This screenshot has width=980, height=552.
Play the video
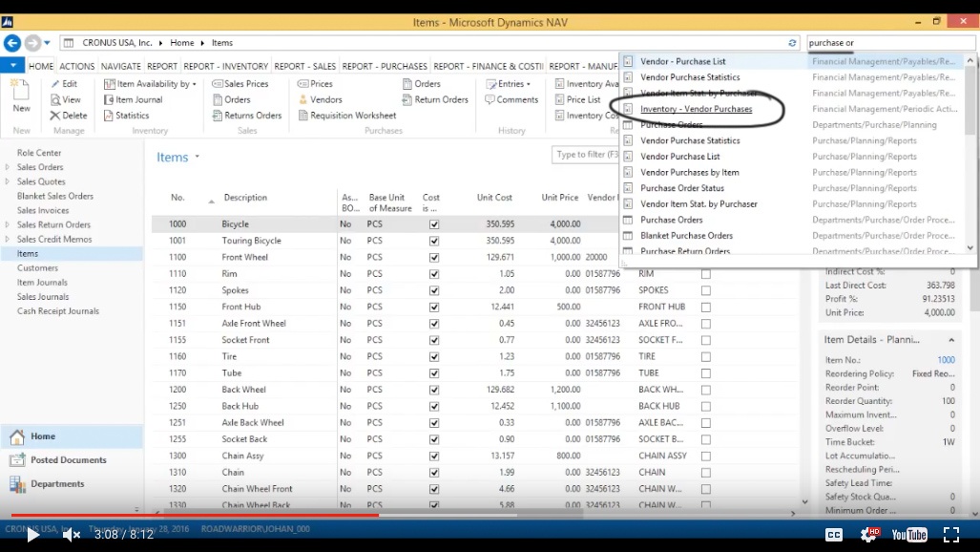tap(33, 535)
